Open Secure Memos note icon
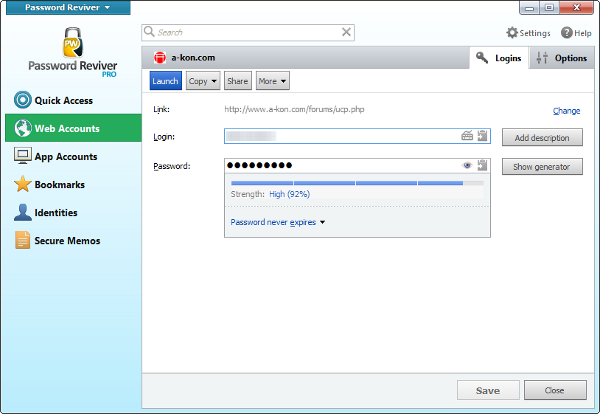Screen dimensions: 600x414 23,240
